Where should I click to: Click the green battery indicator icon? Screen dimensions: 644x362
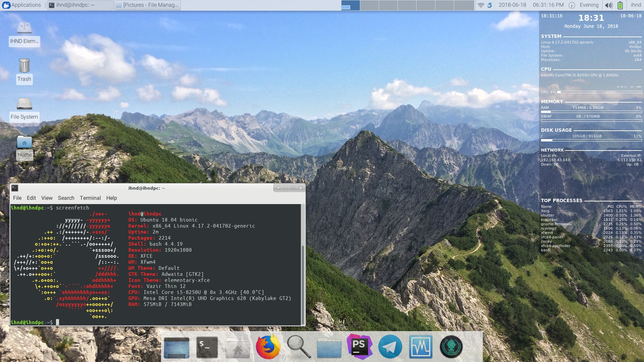(x=620, y=5)
